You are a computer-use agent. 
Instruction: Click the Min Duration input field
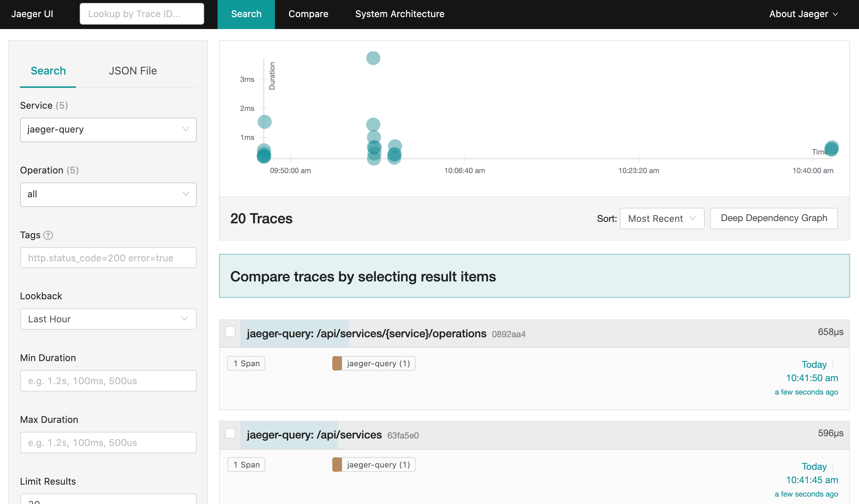pyautogui.click(x=109, y=380)
